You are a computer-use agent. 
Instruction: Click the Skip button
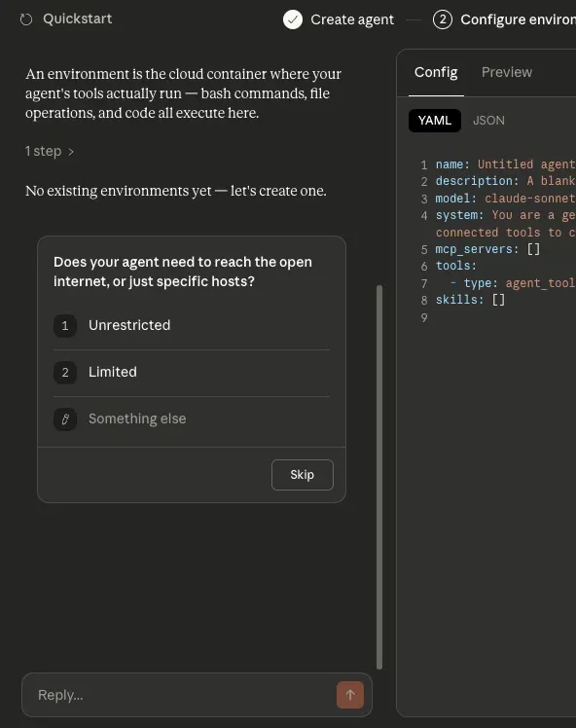click(303, 475)
